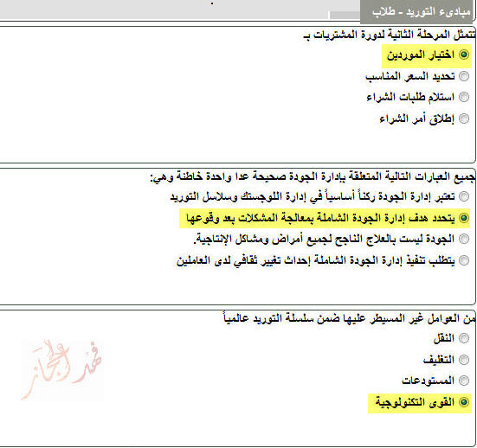Screen dimensions: 477x448
Task: Select the النقل radio button
Action: click(x=464, y=338)
